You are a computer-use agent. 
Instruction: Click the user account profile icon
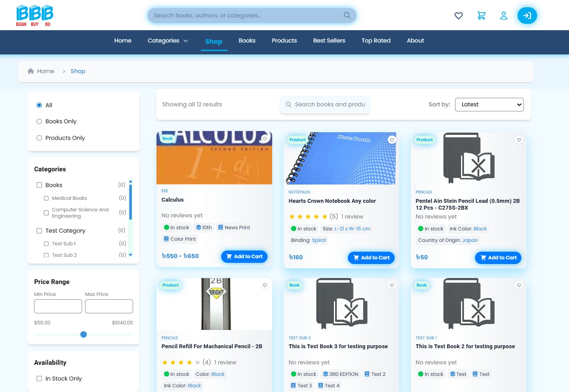[x=504, y=16]
